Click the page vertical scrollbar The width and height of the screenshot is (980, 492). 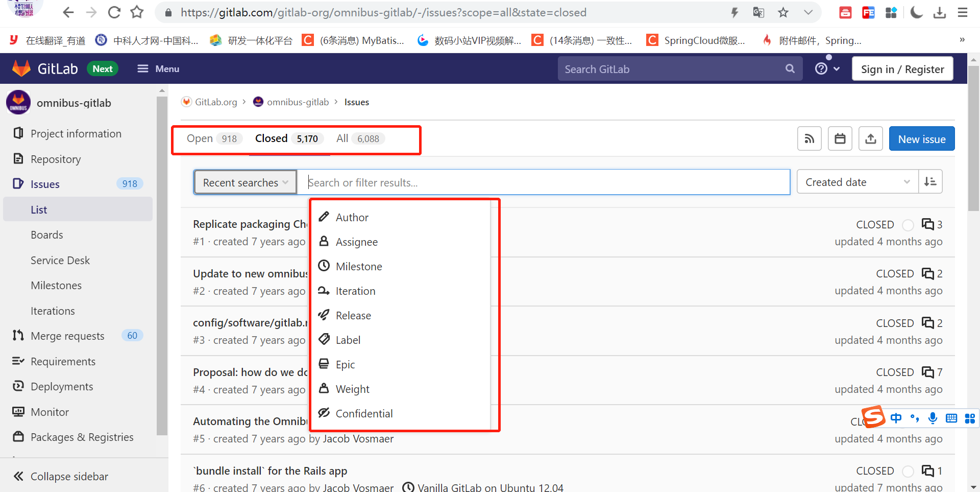pyautogui.click(x=973, y=138)
